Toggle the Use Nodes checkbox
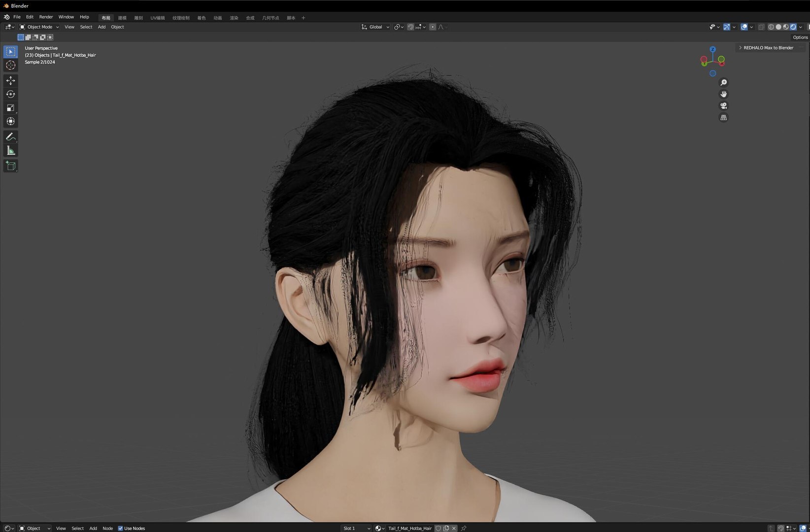This screenshot has width=810, height=532. coord(120,528)
